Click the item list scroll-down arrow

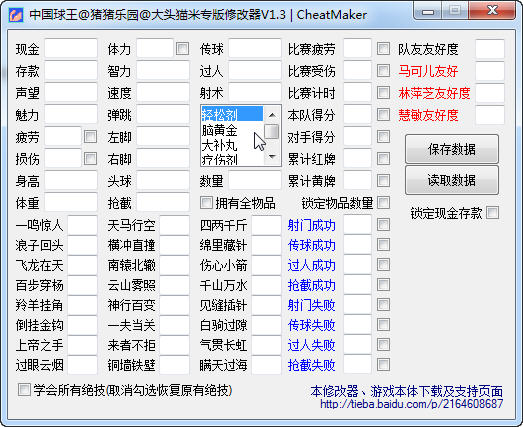coord(272,157)
